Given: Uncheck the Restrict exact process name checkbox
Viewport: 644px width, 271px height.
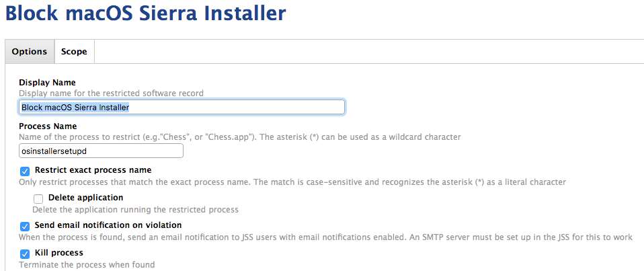Looking at the screenshot, I should (x=25, y=171).
